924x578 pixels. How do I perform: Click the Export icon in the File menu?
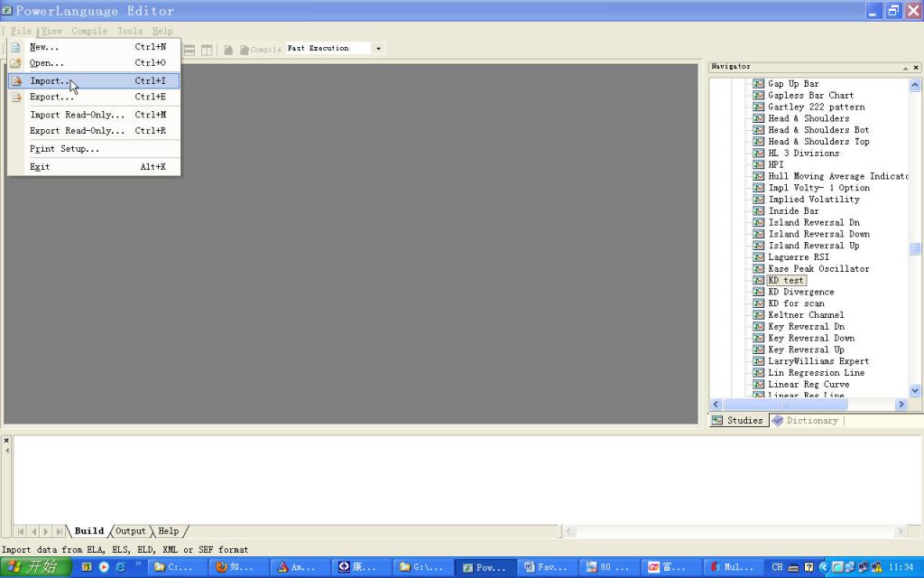click(16, 97)
